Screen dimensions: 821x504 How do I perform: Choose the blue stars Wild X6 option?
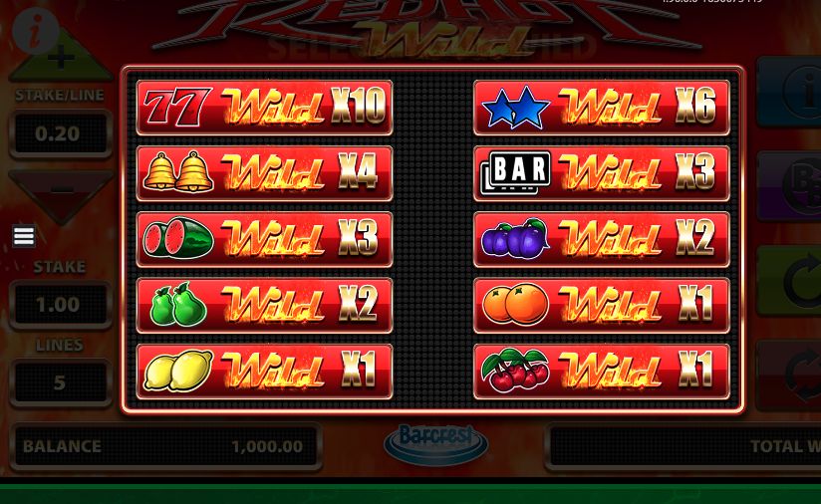click(x=602, y=108)
